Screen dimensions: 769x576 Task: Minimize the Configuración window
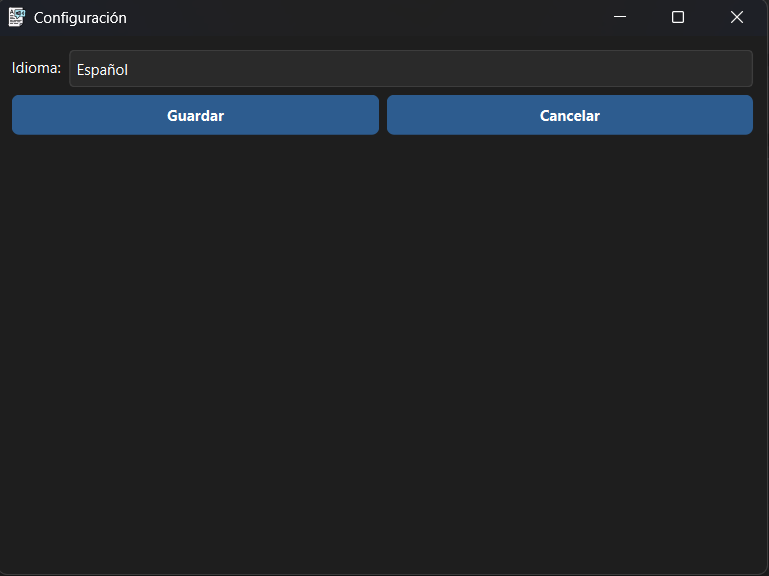pos(620,17)
